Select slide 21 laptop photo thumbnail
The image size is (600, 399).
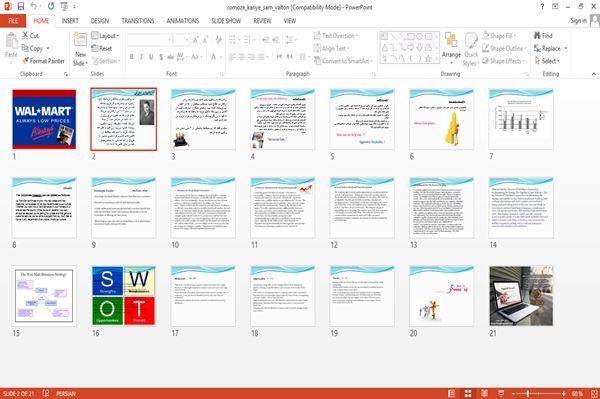coord(521,296)
